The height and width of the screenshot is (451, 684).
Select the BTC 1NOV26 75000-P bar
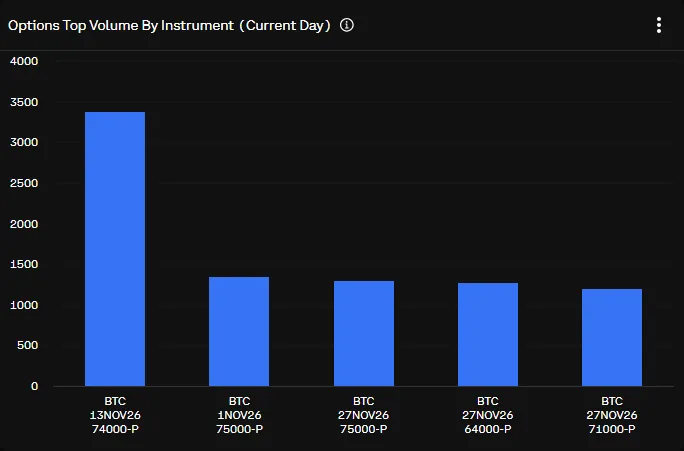pos(239,331)
